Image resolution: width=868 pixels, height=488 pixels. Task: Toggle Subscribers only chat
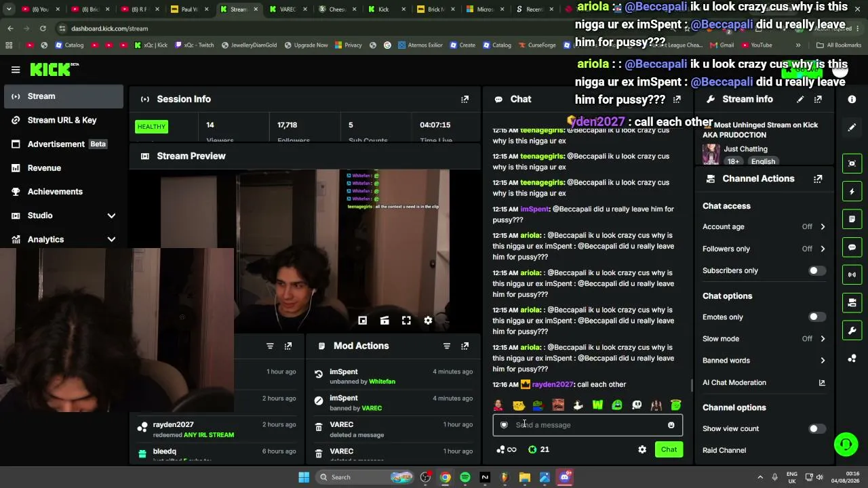tap(817, 270)
